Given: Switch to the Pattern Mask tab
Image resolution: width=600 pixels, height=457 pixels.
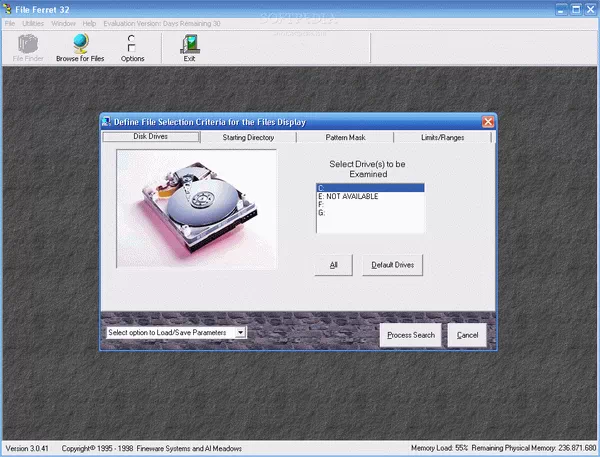Looking at the screenshot, I should pos(345,137).
